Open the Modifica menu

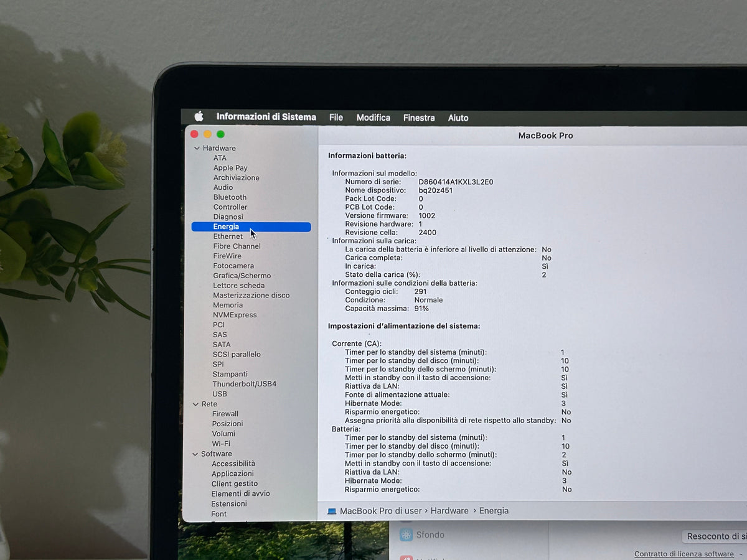click(x=374, y=118)
